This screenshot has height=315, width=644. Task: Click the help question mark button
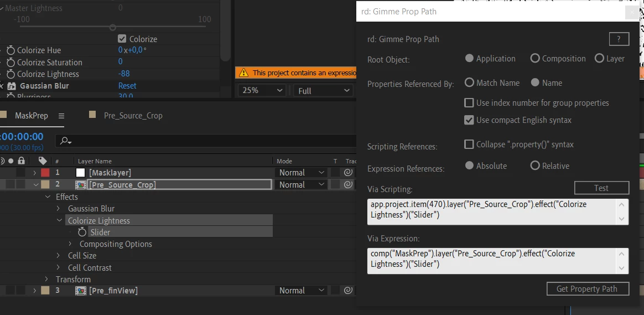point(619,39)
